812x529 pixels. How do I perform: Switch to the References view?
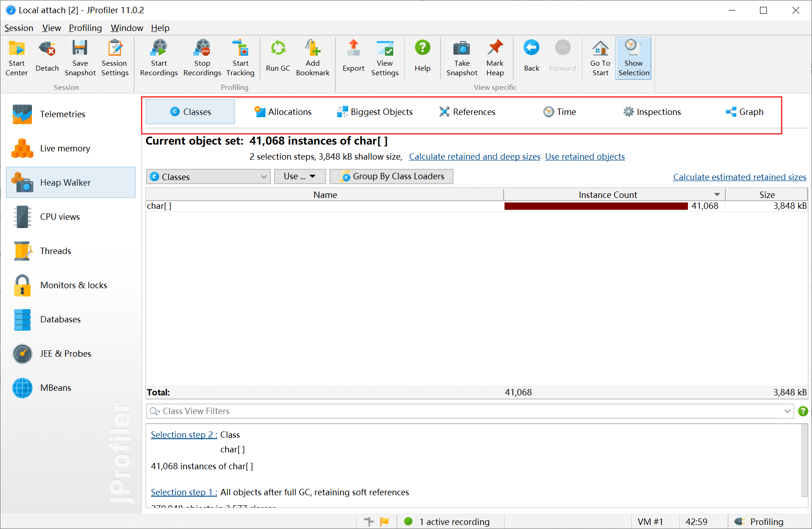tap(467, 112)
